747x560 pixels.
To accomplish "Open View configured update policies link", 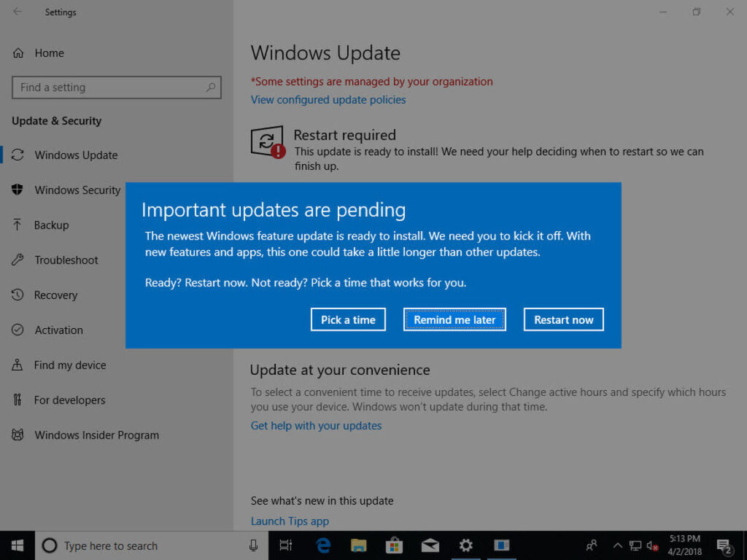I will [328, 100].
